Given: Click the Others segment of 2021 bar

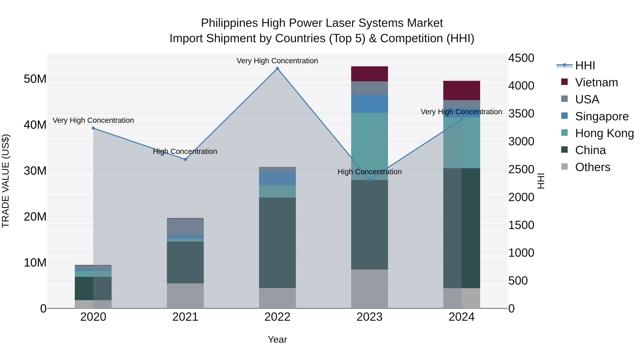Looking at the screenshot, I should (x=185, y=296).
